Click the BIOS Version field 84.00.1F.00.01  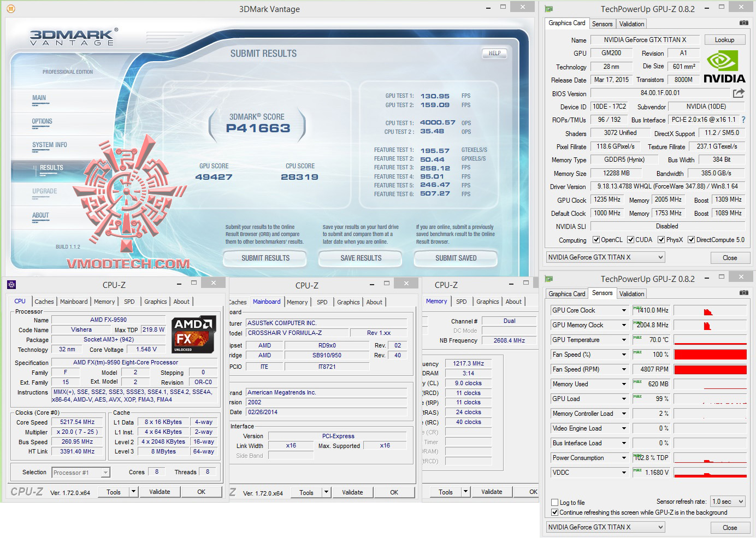pyautogui.click(x=660, y=93)
